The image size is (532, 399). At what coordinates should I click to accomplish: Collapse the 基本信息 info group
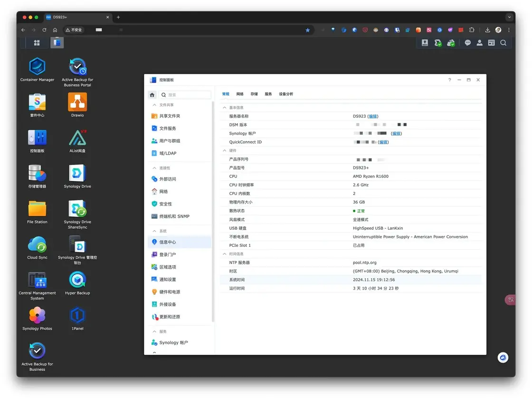(x=224, y=107)
